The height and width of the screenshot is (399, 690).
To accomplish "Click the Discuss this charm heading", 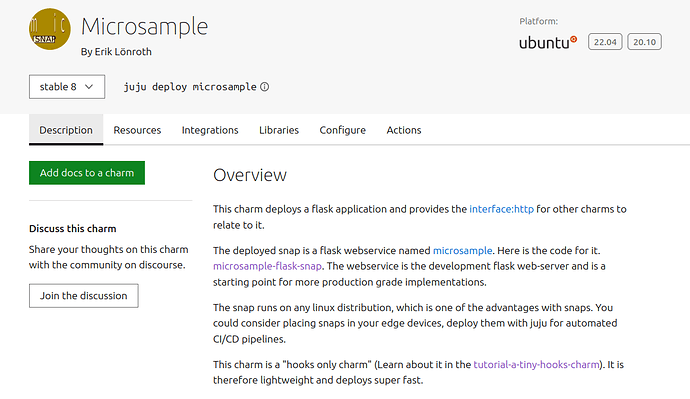I will [x=73, y=229].
